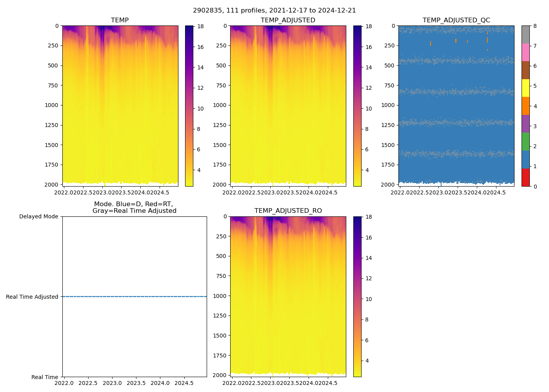Click the TEMP_ADJUSTED plot title
Image resolution: width=549 pixels, height=392 pixels.
(288, 20)
